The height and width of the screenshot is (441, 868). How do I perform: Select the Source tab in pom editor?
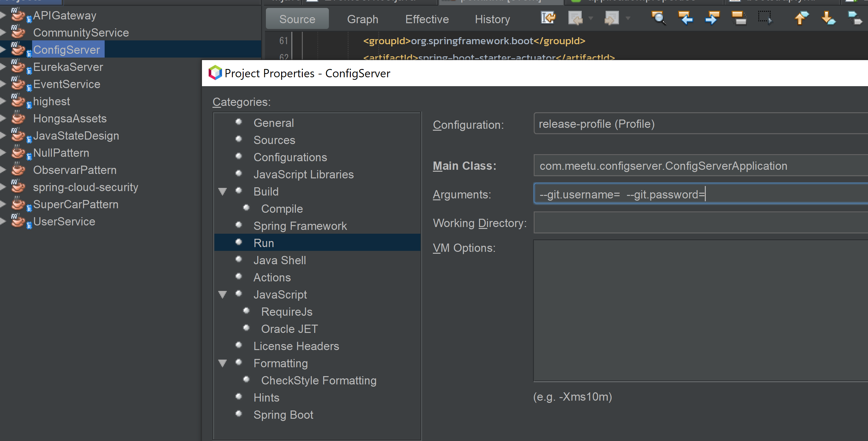[296, 19]
